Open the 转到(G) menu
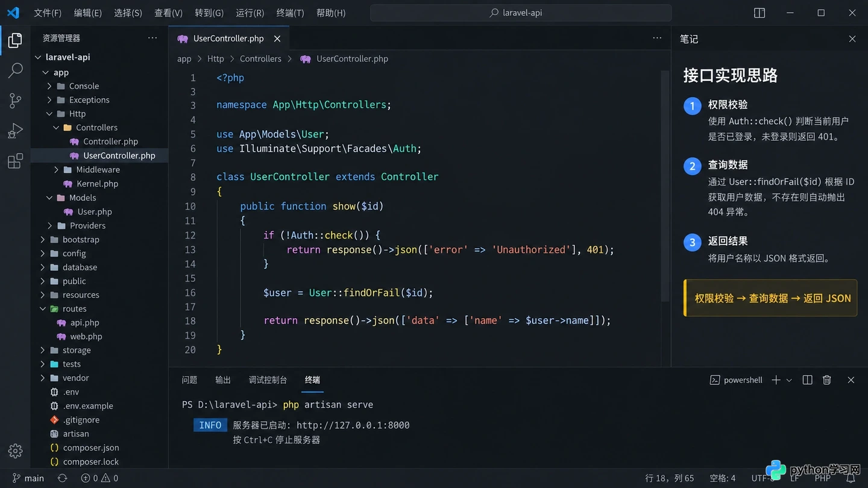The image size is (868, 488). 209,13
